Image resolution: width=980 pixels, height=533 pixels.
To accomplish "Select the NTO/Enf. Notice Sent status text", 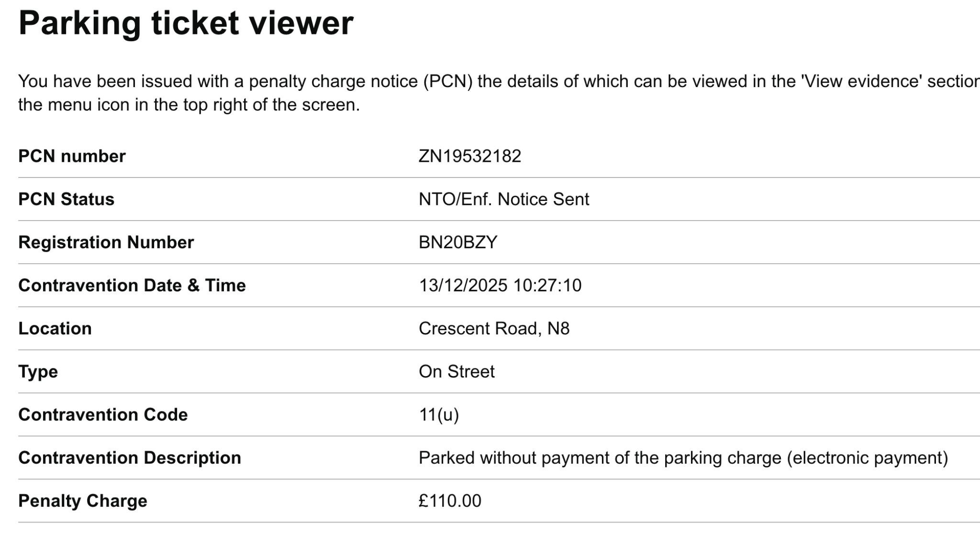I will tap(503, 200).
